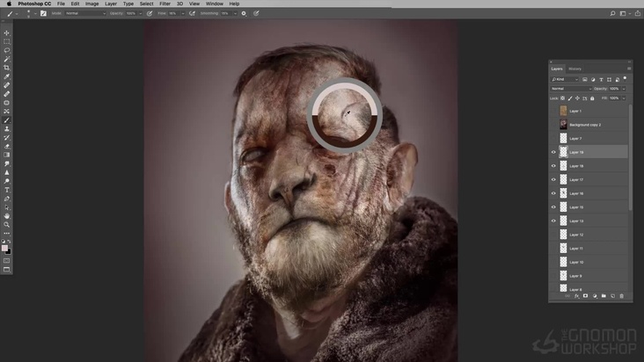Open the Layer menu
Image resolution: width=644 pixels, height=362 pixels.
111,4
